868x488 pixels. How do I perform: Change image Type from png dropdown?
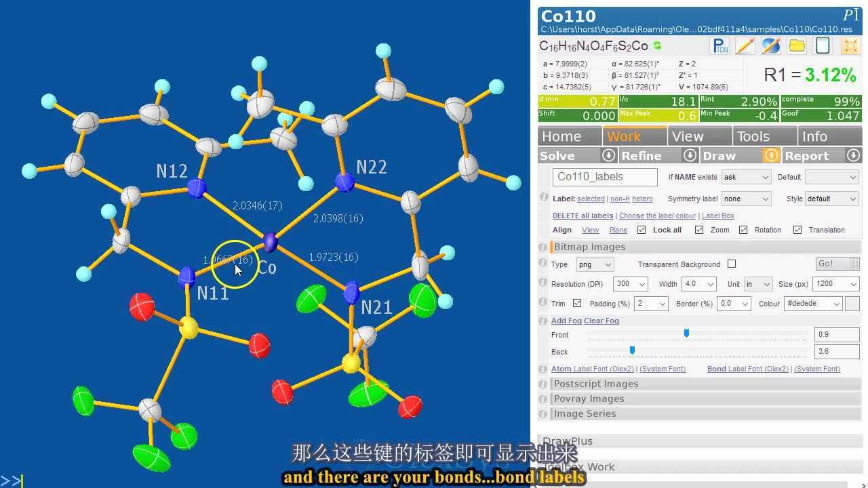coord(595,264)
